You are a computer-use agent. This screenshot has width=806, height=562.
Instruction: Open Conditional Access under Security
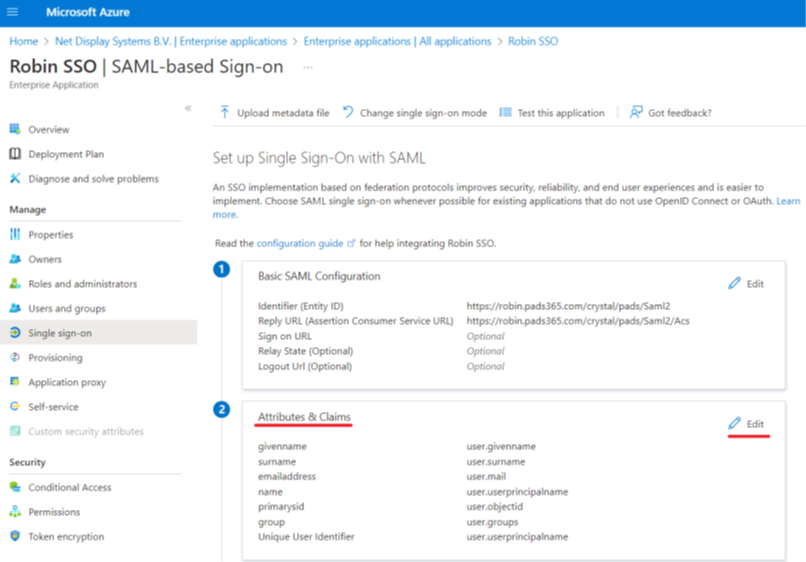click(x=69, y=487)
